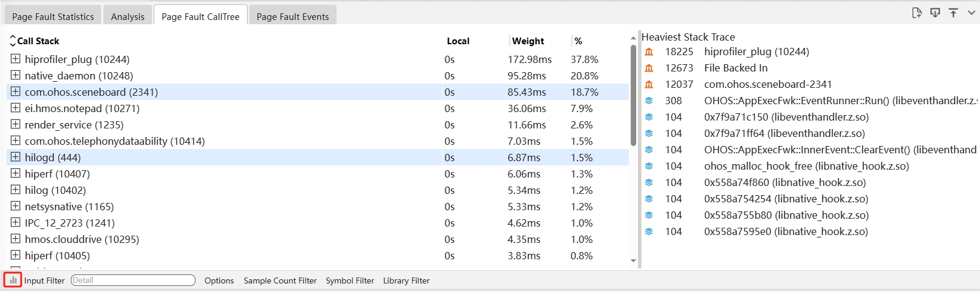Open the Page Fault Events tab
Screen dimensions: 980x292
[x=292, y=17]
